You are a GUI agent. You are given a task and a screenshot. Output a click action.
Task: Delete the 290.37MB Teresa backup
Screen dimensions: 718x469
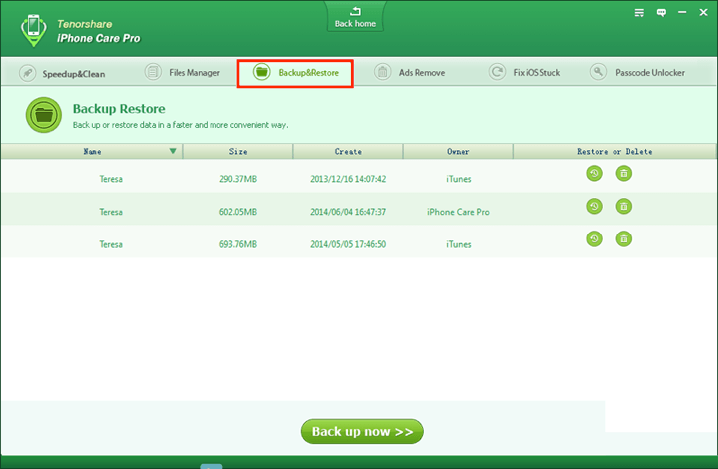pyautogui.click(x=623, y=173)
